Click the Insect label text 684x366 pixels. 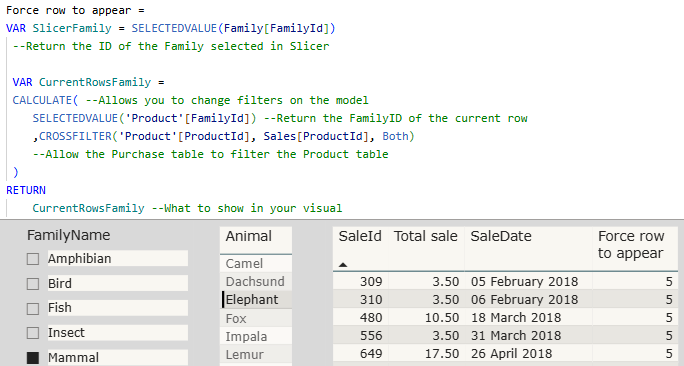(x=66, y=333)
